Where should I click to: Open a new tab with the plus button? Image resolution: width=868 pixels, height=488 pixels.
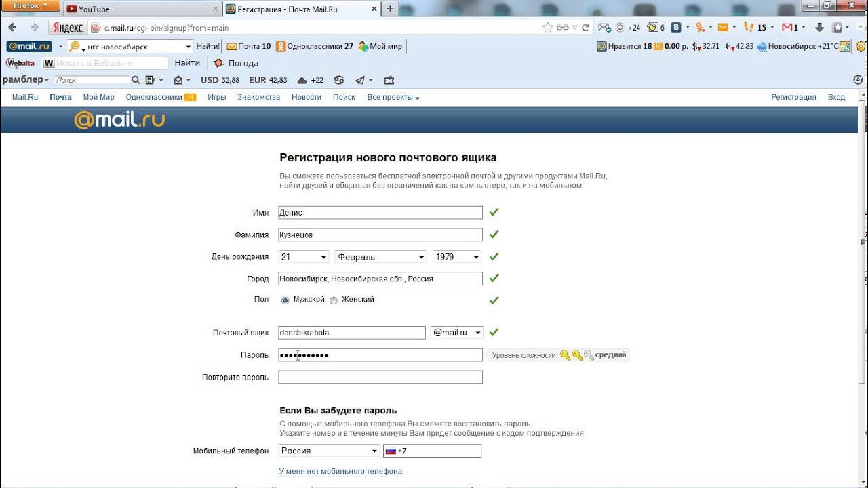tap(390, 9)
